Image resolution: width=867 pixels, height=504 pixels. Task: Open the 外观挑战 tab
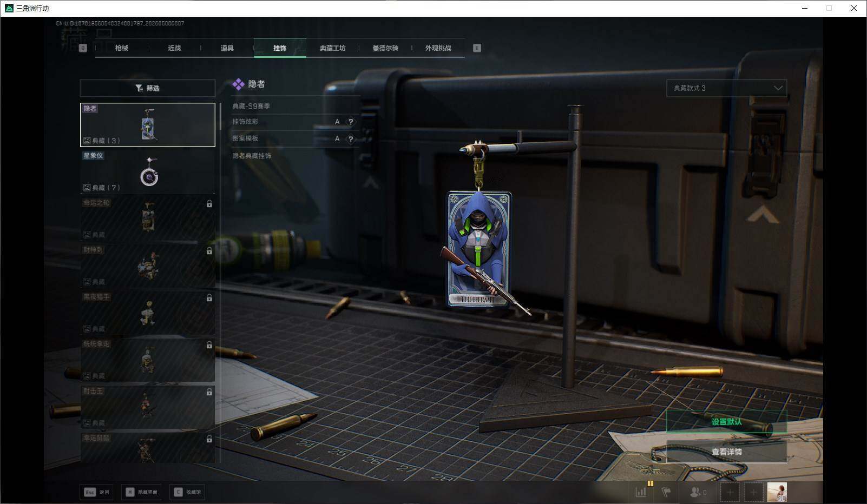coord(438,48)
